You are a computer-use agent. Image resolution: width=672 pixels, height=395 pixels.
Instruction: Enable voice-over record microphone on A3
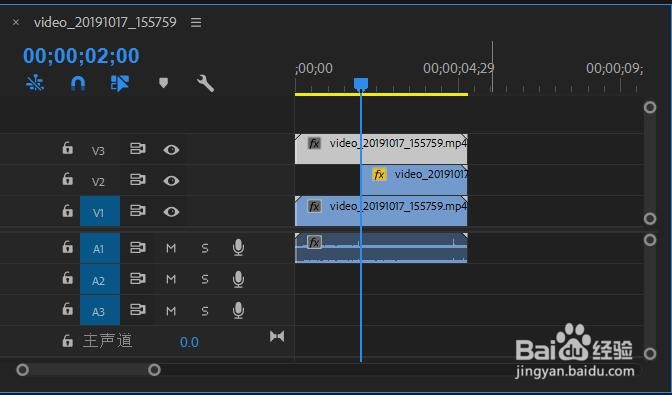pyautogui.click(x=238, y=310)
